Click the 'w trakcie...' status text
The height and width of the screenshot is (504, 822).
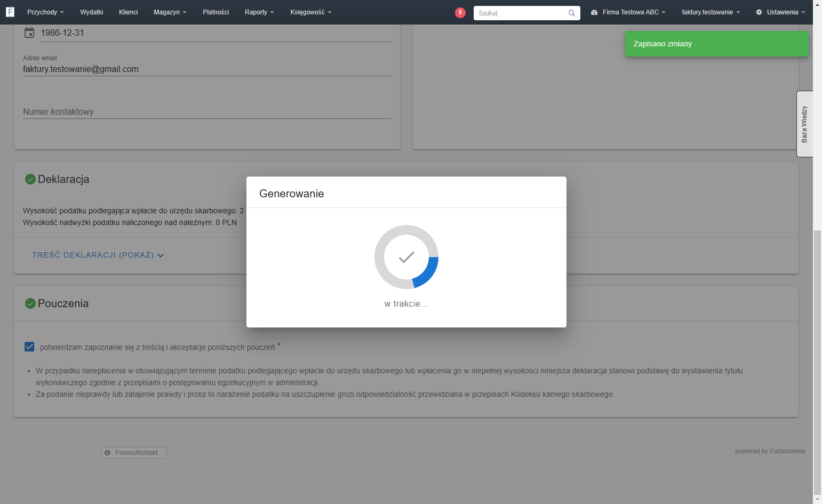[406, 303]
